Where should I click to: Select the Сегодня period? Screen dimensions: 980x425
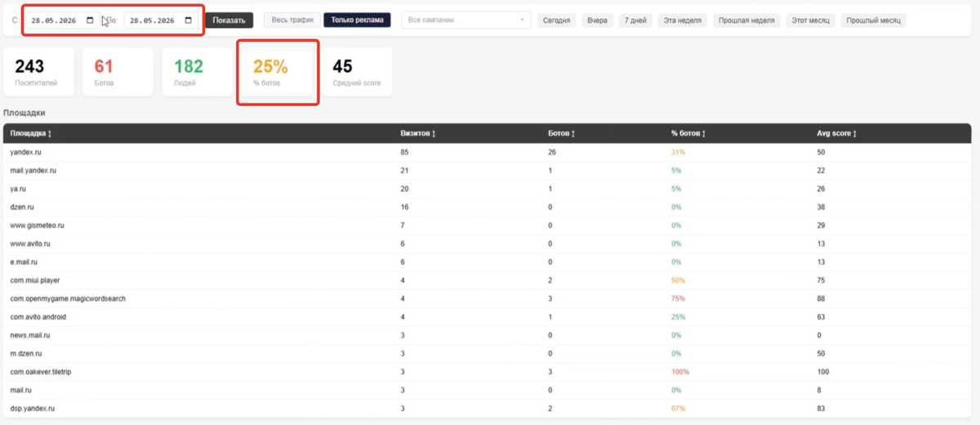(556, 20)
